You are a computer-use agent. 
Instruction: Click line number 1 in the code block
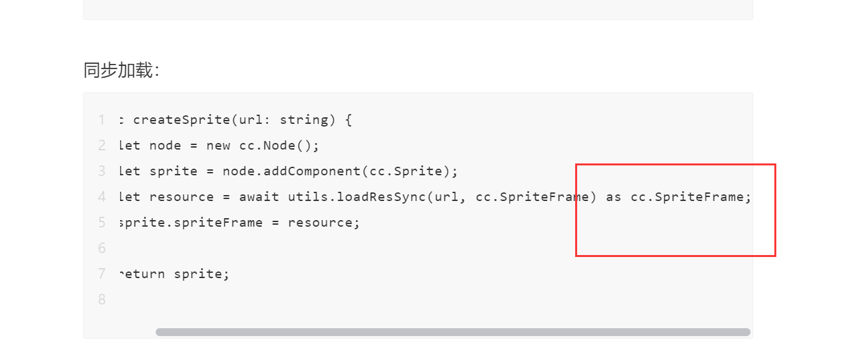coord(102,120)
